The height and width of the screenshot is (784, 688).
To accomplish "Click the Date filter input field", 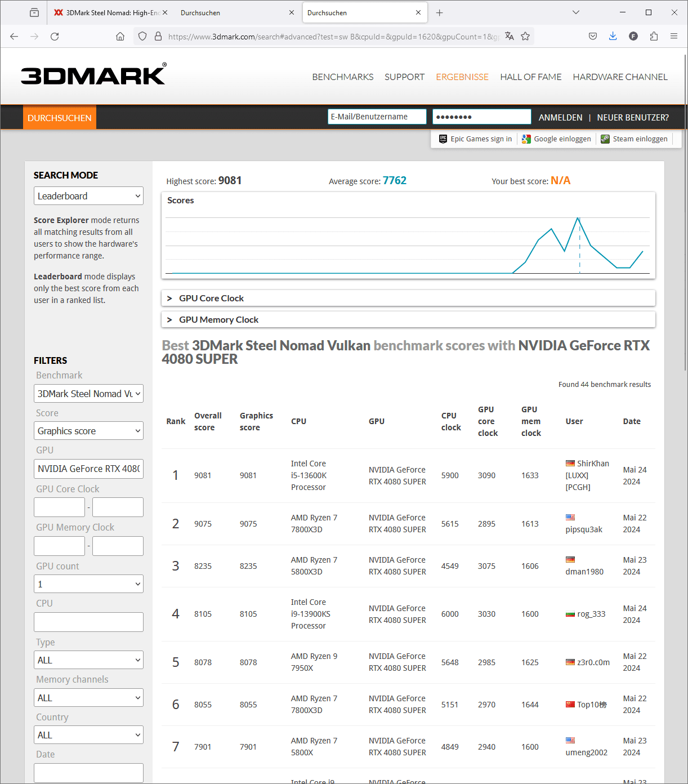I will coord(88,773).
